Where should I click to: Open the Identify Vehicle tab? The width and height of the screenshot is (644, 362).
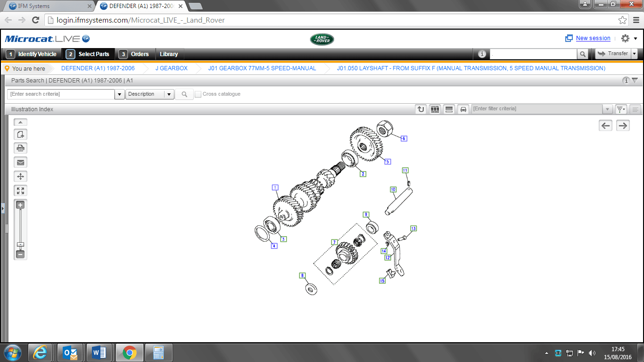coord(32,54)
